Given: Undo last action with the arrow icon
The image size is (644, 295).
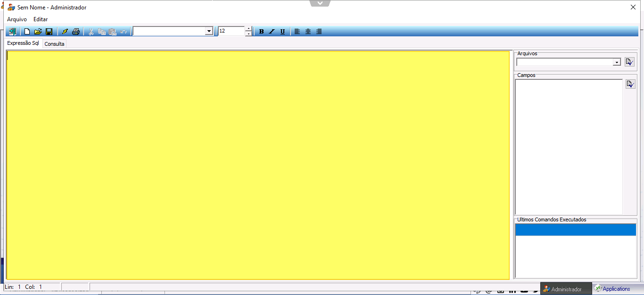Looking at the screenshot, I should point(124,32).
